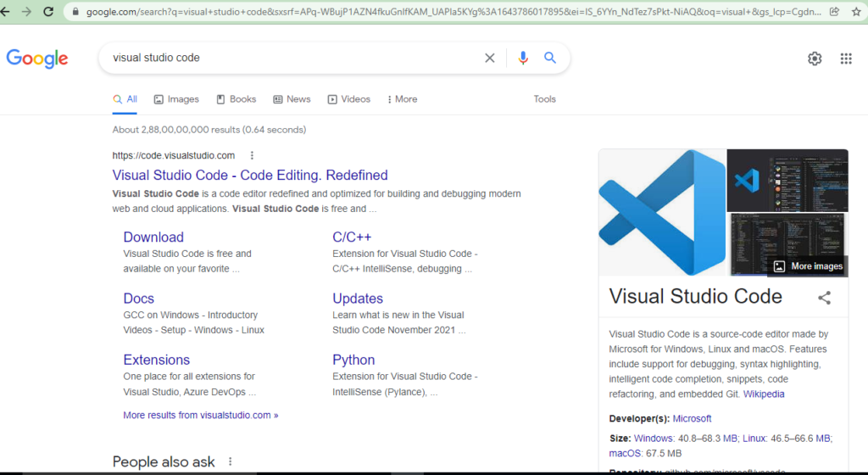
Task: Reload the page with refresh icon
Action: [x=48, y=11]
